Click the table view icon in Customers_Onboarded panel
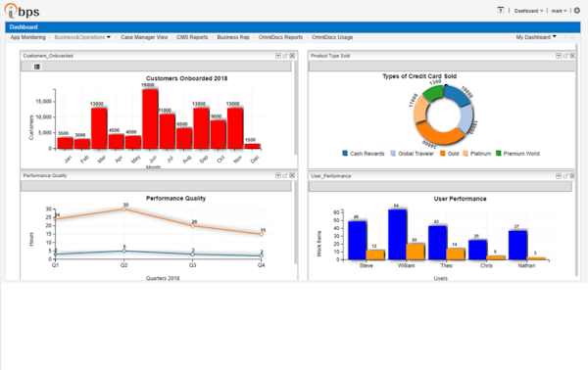The image size is (588, 370). 37,67
